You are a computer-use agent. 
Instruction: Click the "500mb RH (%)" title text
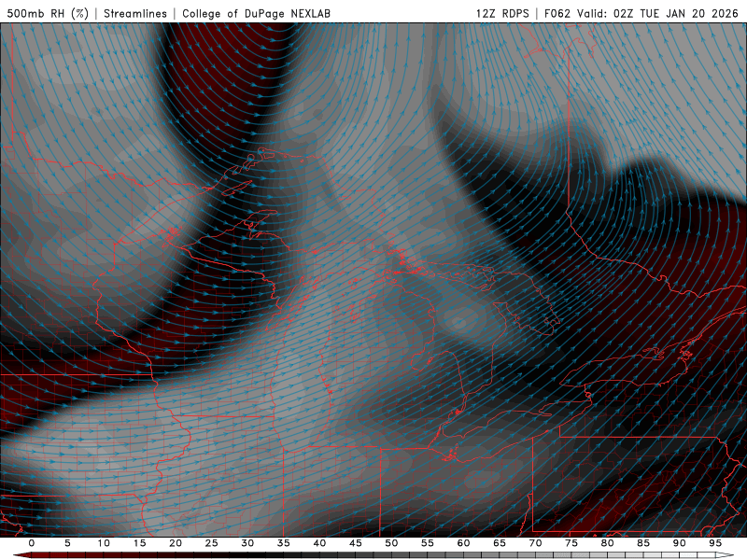pos(48,13)
